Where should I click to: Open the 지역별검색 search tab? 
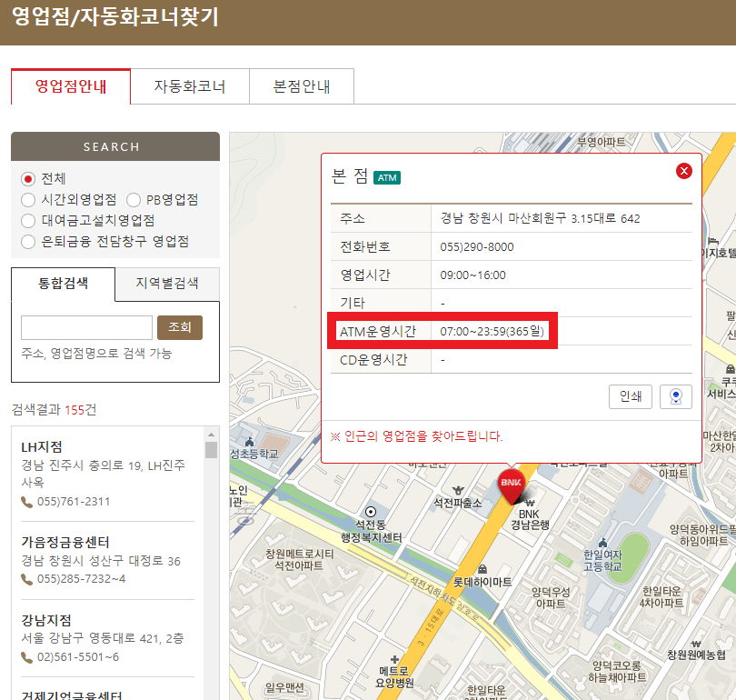164,284
